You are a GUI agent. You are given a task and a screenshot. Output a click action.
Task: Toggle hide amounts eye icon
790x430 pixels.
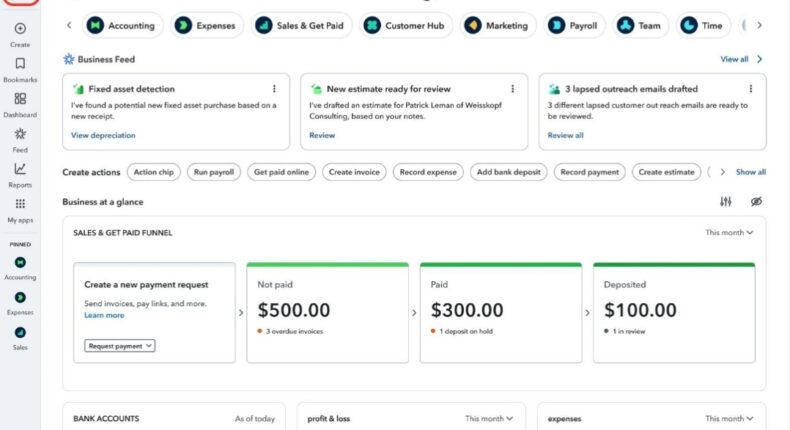coord(756,202)
